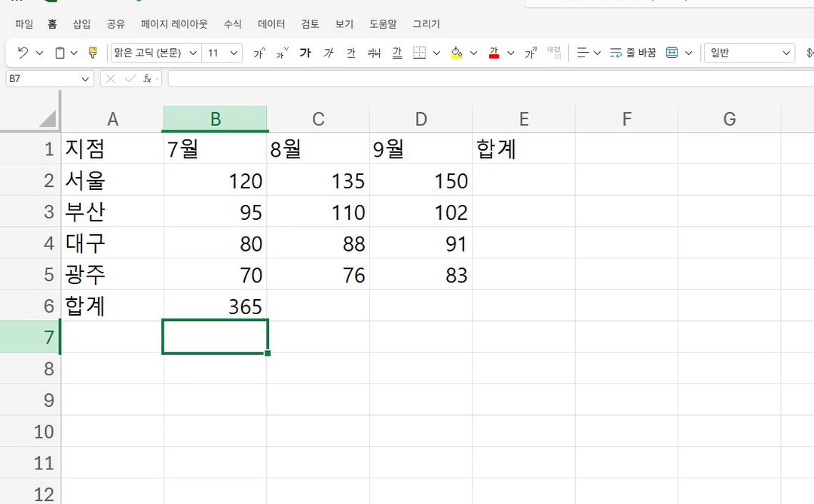Click the Select All corner triangle

point(47,119)
